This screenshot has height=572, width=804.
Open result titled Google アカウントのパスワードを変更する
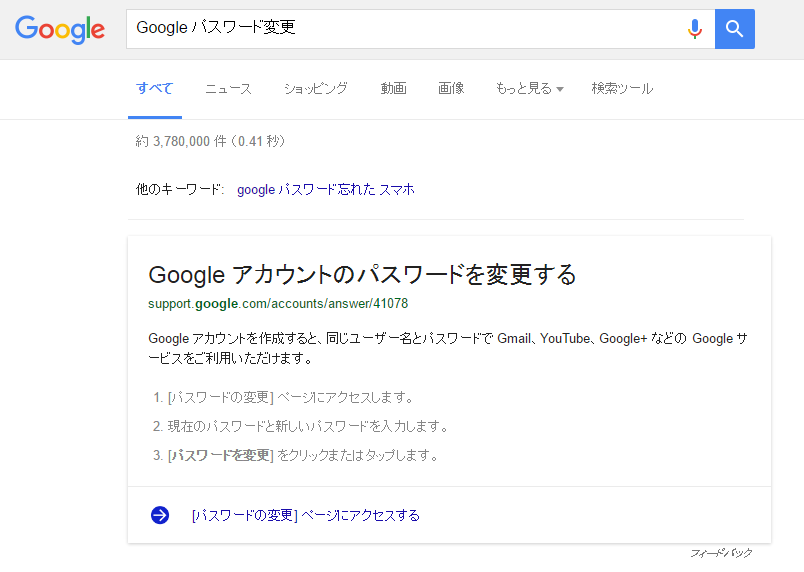[x=362, y=274]
